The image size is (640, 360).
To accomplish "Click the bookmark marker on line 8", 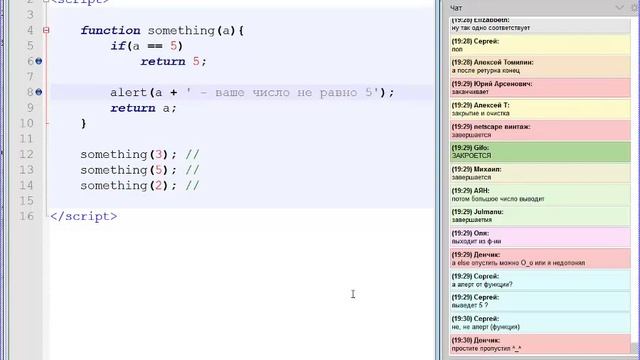I will click(x=39, y=92).
